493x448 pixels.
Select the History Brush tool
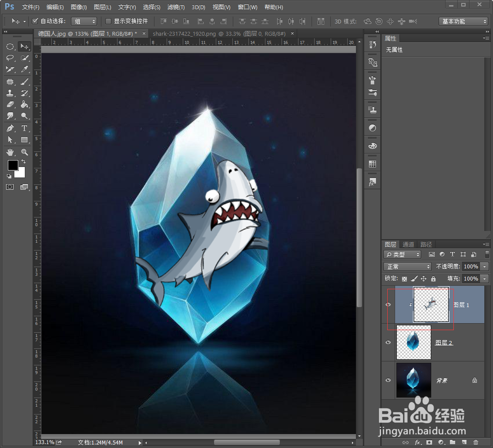(x=24, y=93)
